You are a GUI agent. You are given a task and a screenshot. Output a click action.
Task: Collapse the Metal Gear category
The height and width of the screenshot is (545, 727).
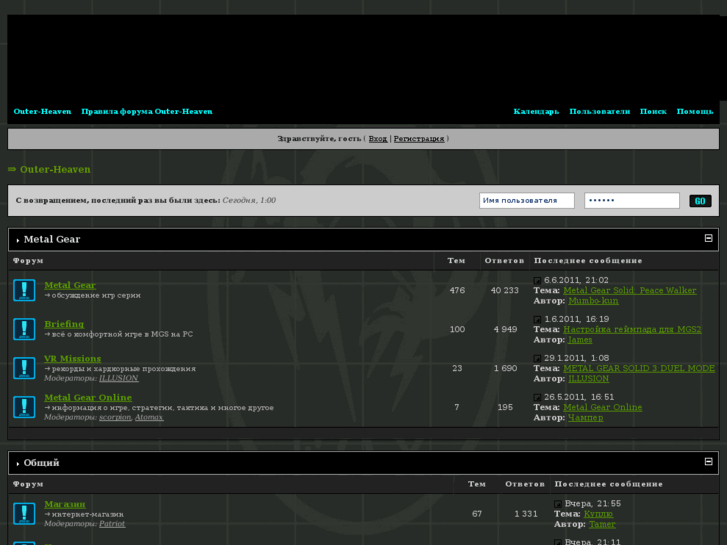(x=708, y=238)
